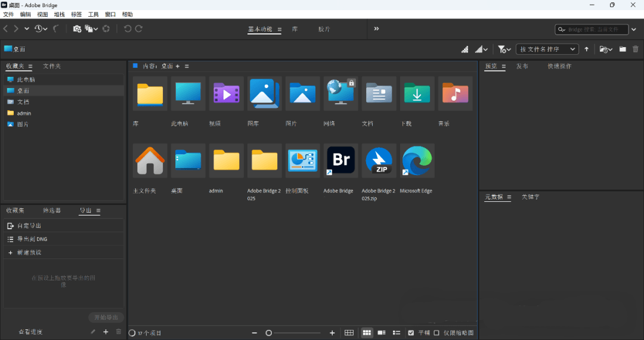Select Adobe Bridge 2025.zip thumbnail
Image resolution: width=644 pixels, height=340 pixels.
point(379,161)
